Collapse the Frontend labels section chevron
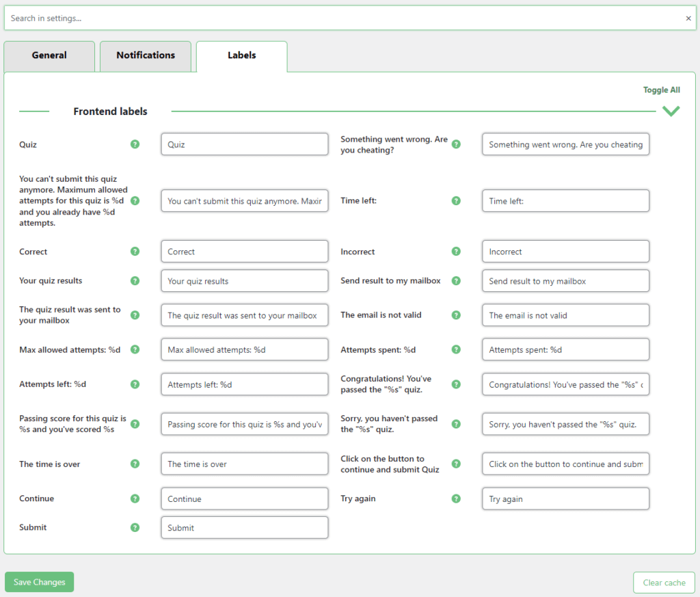 671,111
